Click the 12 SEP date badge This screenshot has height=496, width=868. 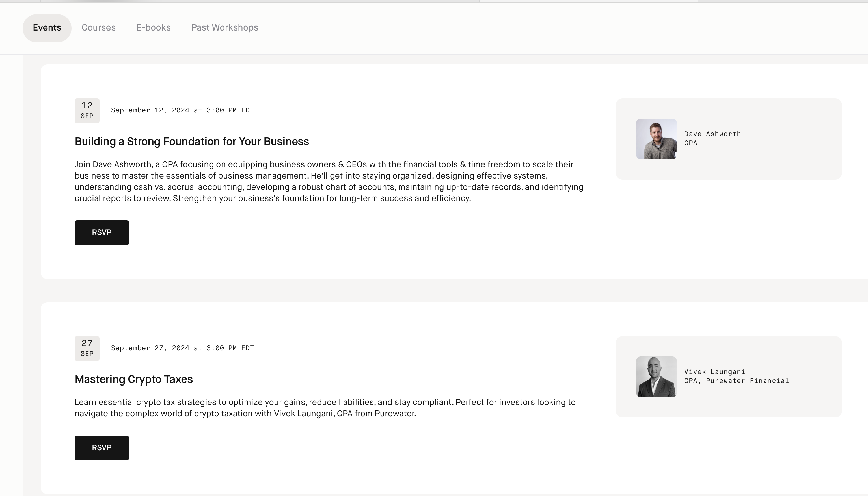(x=87, y=110)
